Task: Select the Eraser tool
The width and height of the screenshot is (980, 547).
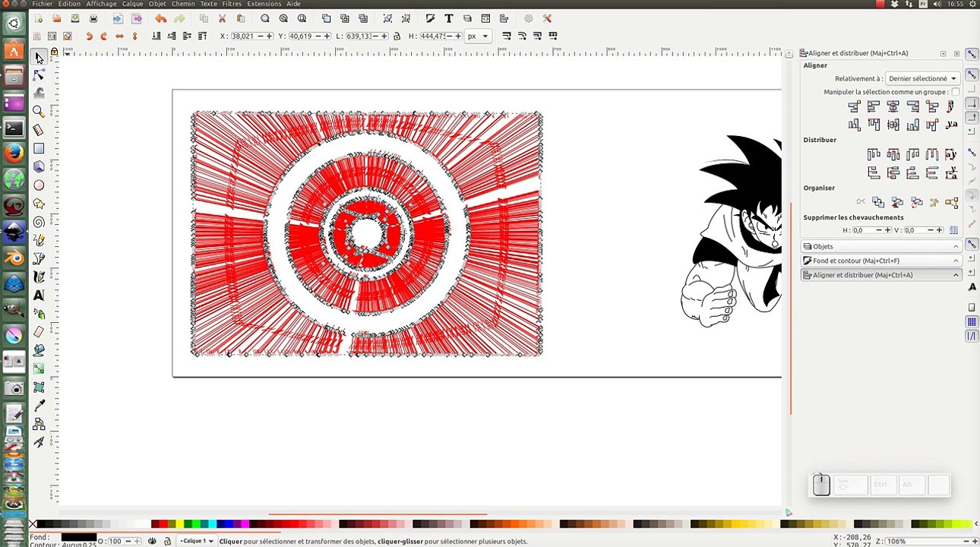Action: point(39,332)
